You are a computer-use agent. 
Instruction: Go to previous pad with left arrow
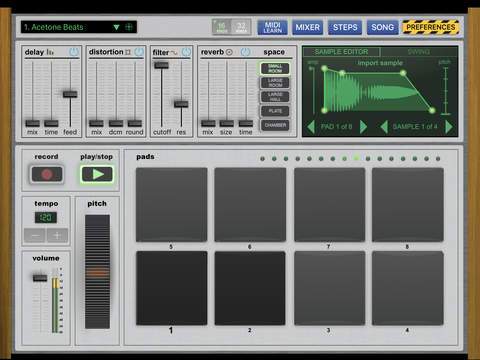tap(311, 127)
